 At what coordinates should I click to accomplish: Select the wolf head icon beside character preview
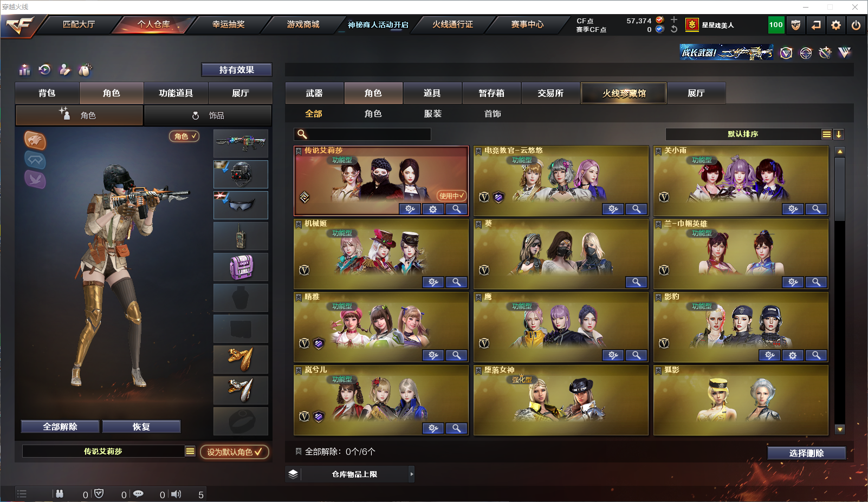pos(35,140)
